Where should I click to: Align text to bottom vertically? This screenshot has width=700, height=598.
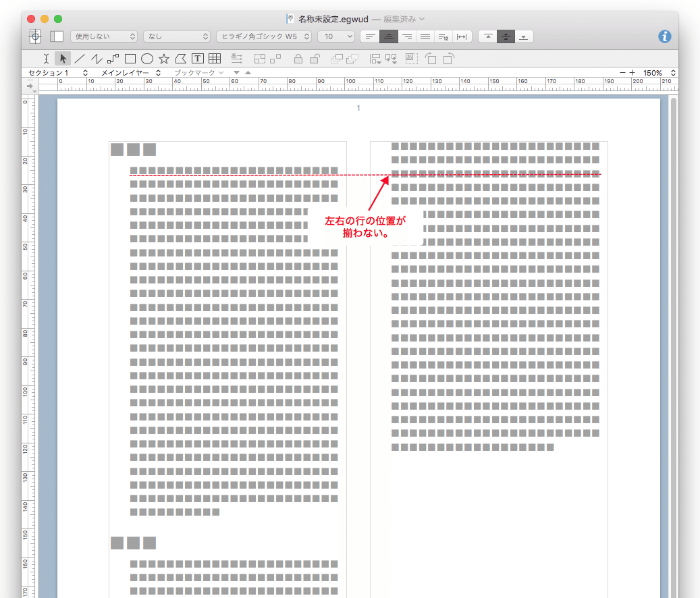coord(524,36)
